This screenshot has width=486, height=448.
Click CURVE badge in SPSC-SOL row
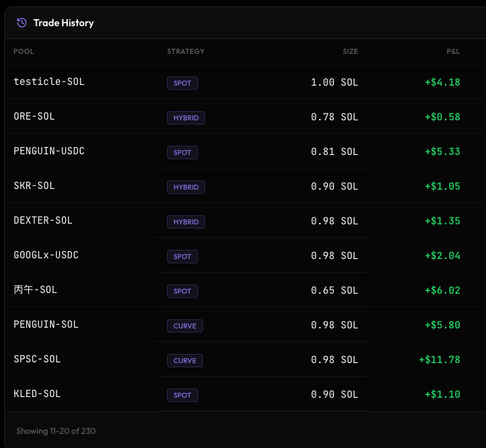185,361
